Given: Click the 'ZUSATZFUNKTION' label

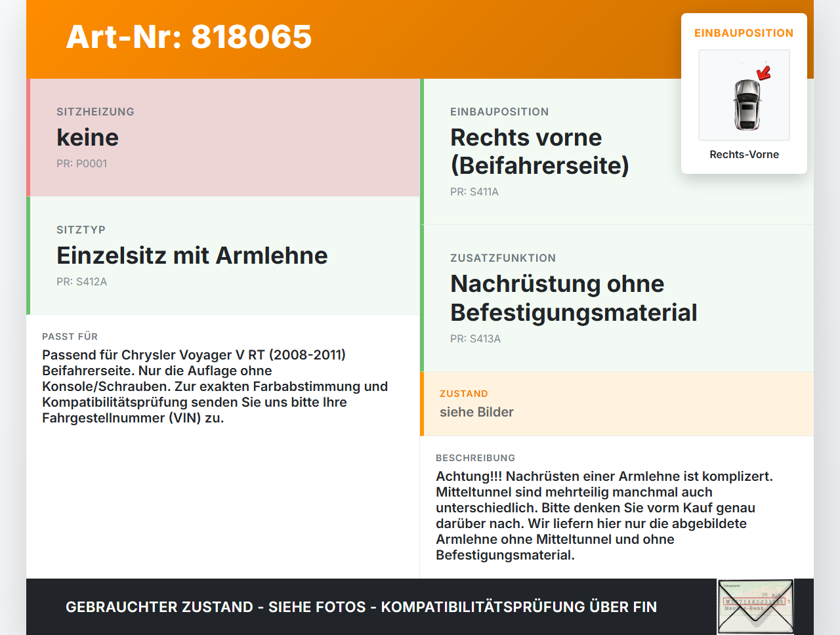Looking at the screenshot, I should point(503,258).
